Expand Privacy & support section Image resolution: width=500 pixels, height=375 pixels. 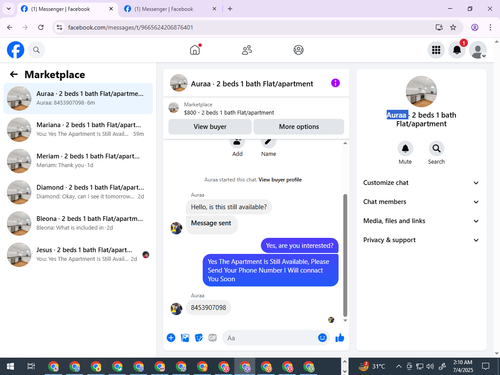421,240
